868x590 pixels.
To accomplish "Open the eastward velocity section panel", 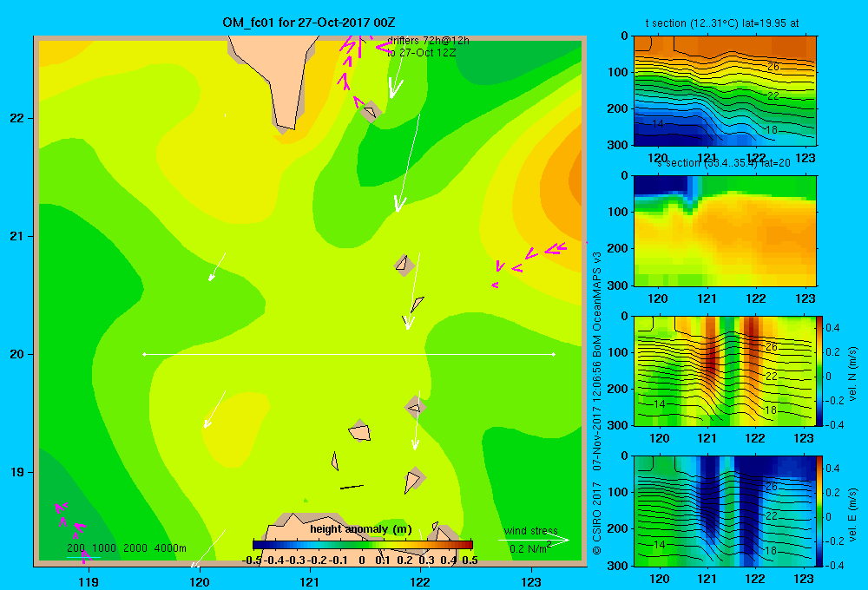I will pyautogui.click(x=725, y=511).
